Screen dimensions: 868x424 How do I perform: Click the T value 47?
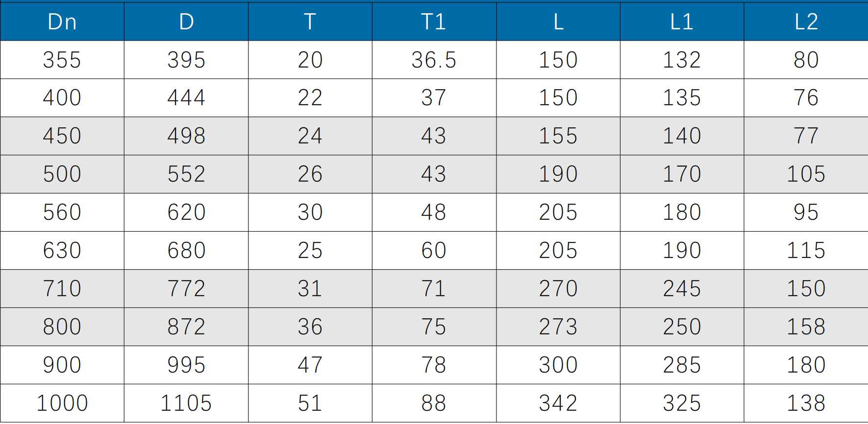point(310,365)
